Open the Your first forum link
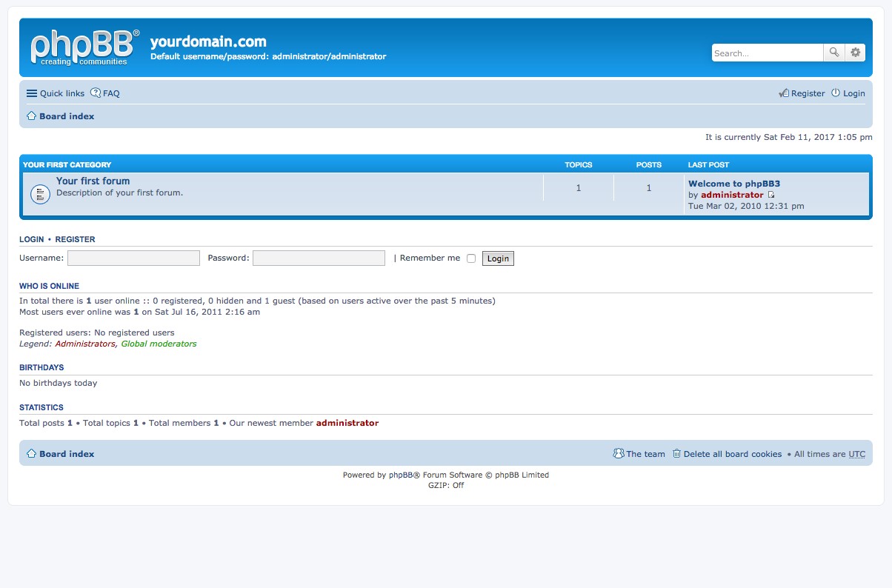The height and width of the screenshot is (588, 892). [93, 181]
